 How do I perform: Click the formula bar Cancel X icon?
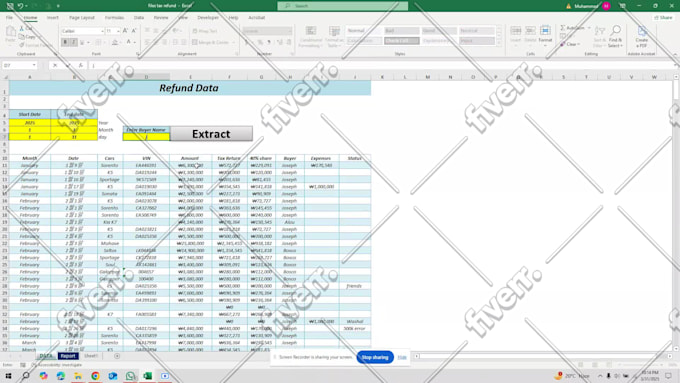pos(55,65)
